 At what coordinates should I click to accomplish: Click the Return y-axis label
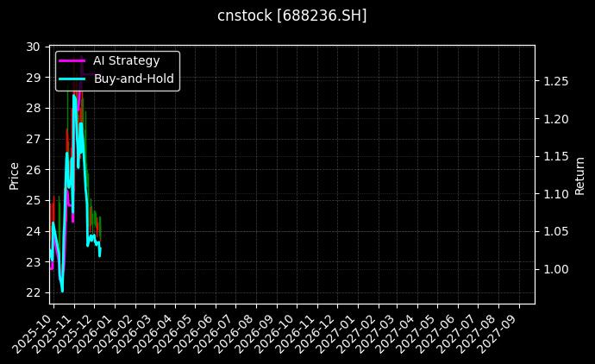point(579,174)
